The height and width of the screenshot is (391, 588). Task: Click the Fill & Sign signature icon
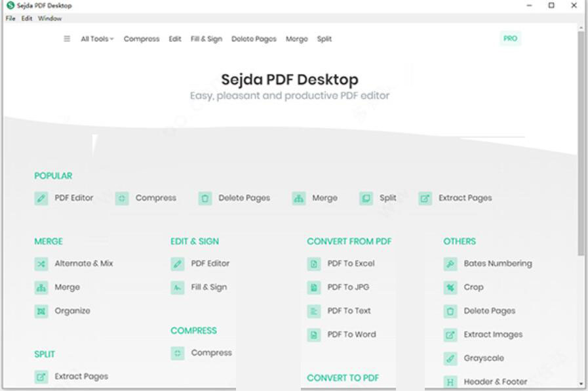(x=178, y=287)
